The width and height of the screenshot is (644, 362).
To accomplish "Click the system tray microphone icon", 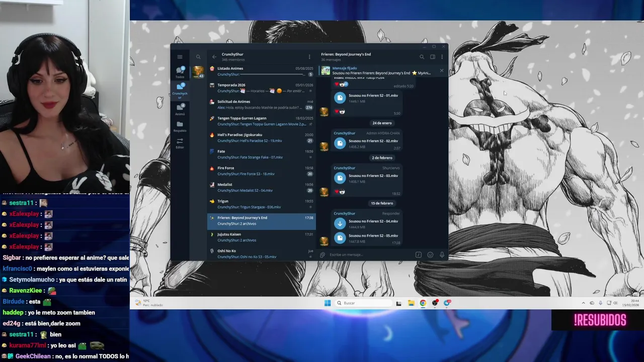I will (600, 303).
